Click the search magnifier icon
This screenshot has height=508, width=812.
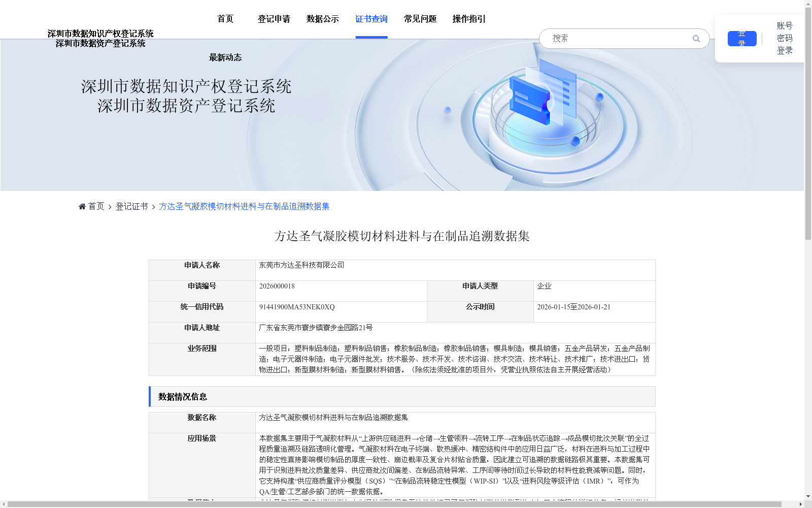(x=696, y=39)
